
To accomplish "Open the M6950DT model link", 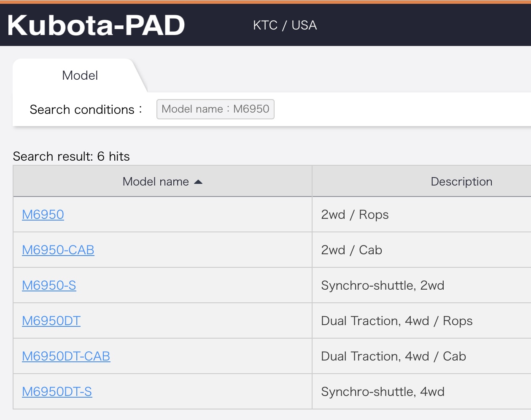I will [51, 321].
